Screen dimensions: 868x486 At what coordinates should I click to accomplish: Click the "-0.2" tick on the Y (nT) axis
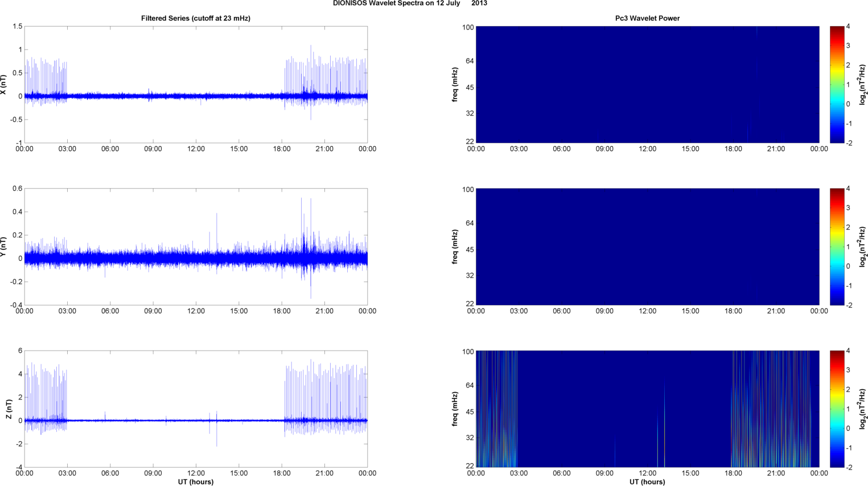tap(16, 282)
